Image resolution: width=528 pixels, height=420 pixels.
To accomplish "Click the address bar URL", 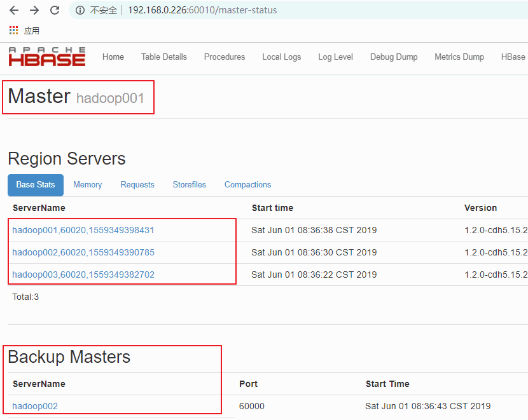I will click(202, 10).
